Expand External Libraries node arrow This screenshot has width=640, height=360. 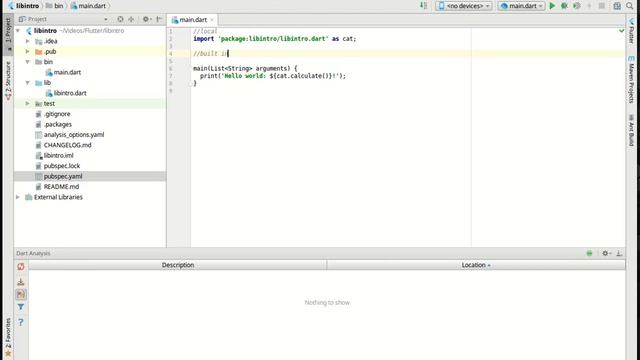click(18, 197)
